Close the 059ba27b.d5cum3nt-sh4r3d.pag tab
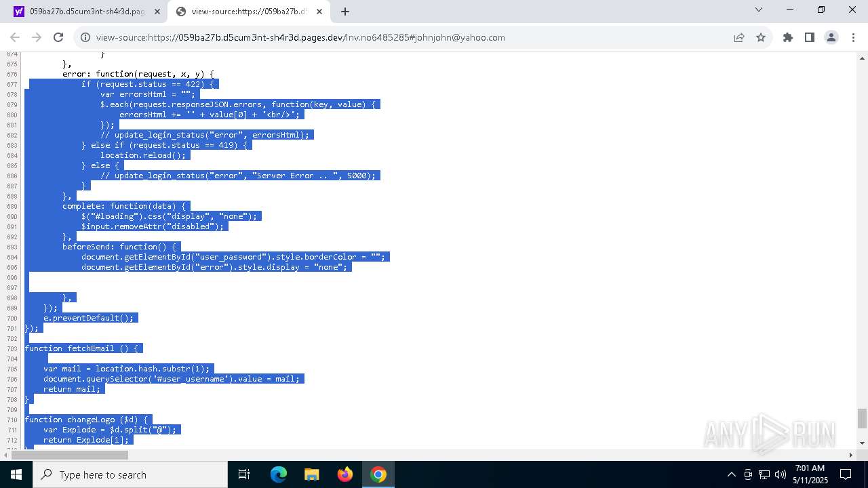Viewport: 868px width, 488px height. click(x=157, y=12)
